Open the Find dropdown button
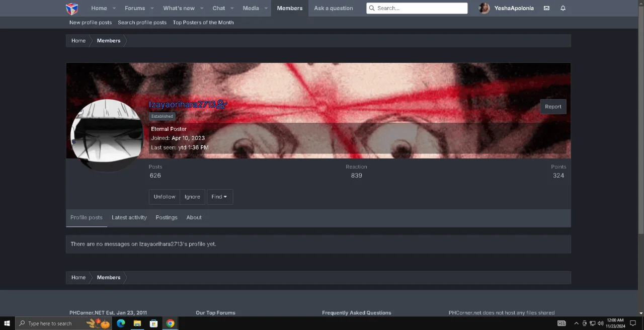Screen dimensions: 644x330 pyautogui.click(x=219, y=197)
